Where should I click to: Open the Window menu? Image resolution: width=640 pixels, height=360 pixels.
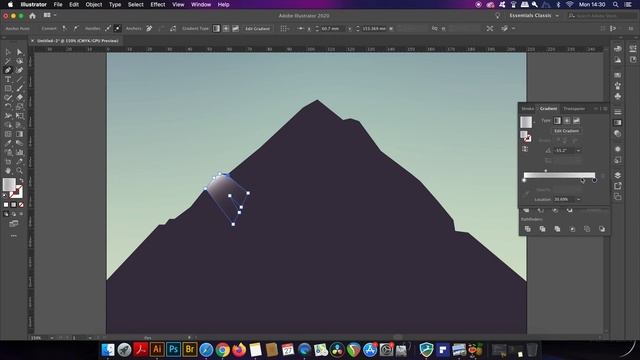pyautogui.click(x=201, y=4)
